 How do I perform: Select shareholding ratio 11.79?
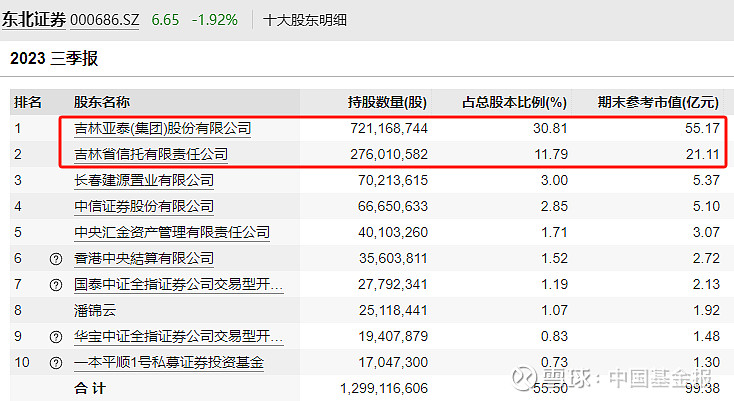tap(551, 154)
